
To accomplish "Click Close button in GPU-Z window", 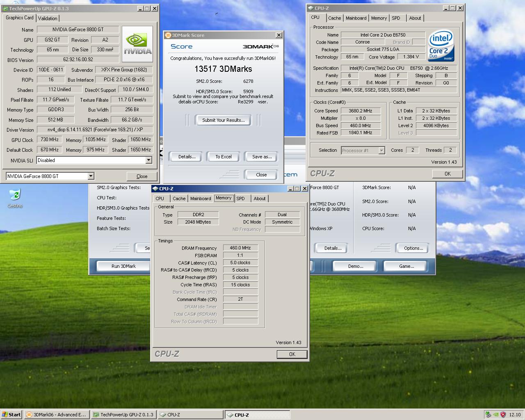I will (142, 176).
